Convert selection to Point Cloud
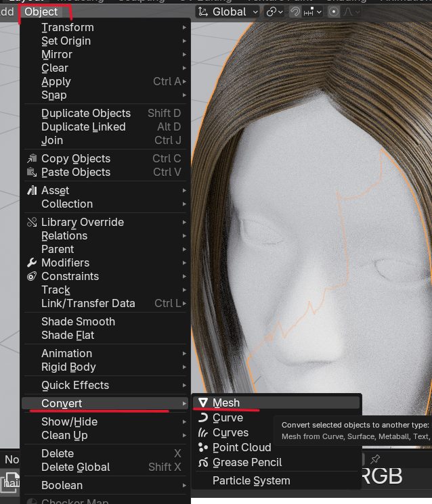Image resolution: width=432 pixels, height=504 pixels. pos(242,448)
